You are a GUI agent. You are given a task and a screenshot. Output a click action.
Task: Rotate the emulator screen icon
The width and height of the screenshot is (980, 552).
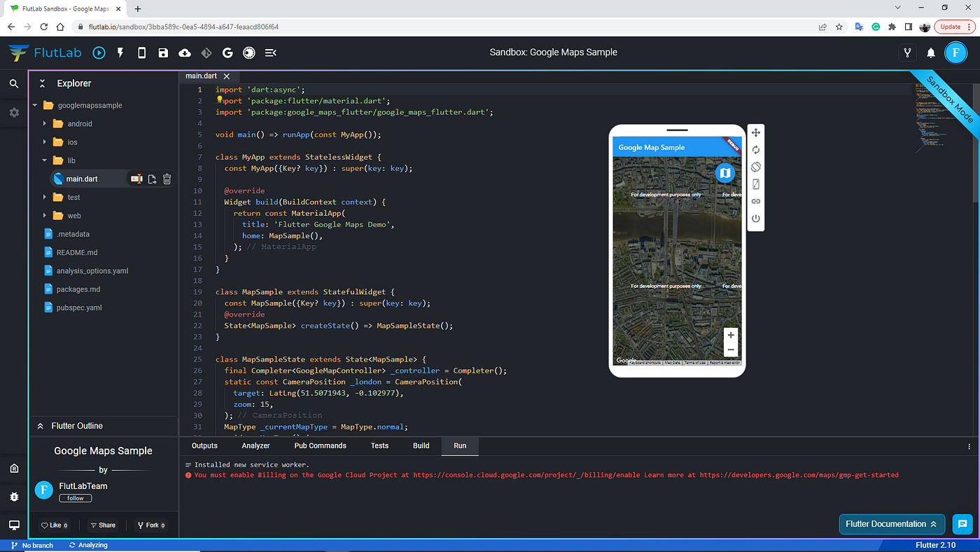click(x=756, y=167)
